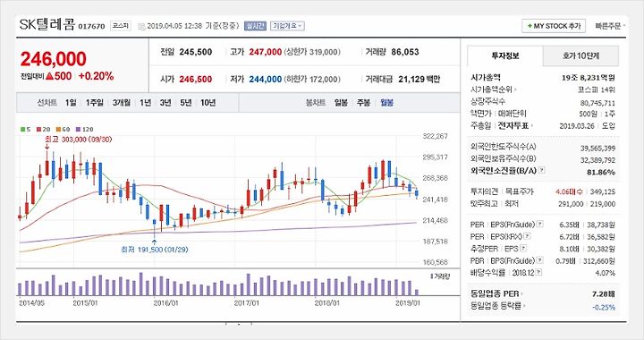
Task: Click the orange 60-day moving average legend swatch
Action: coord(59,130)
